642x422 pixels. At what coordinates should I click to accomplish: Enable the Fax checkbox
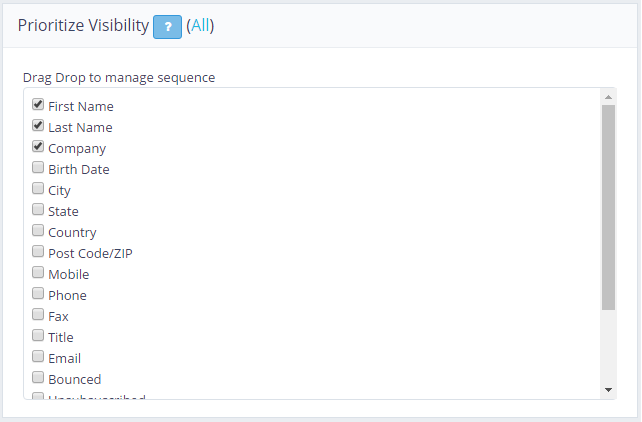38,315
